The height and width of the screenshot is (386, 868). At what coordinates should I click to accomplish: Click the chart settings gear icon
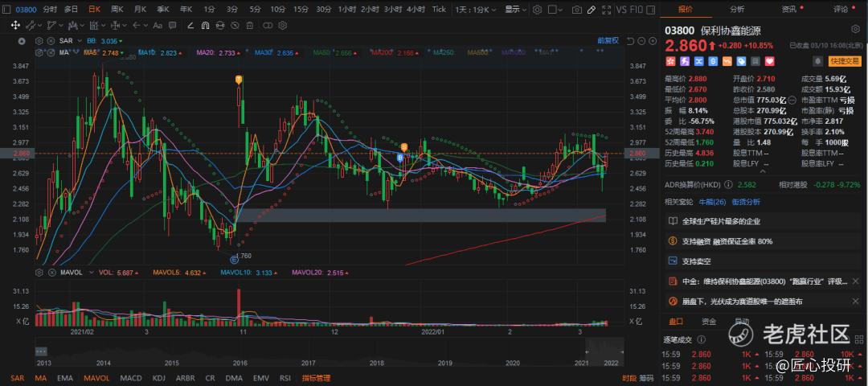tap(537, 10)
